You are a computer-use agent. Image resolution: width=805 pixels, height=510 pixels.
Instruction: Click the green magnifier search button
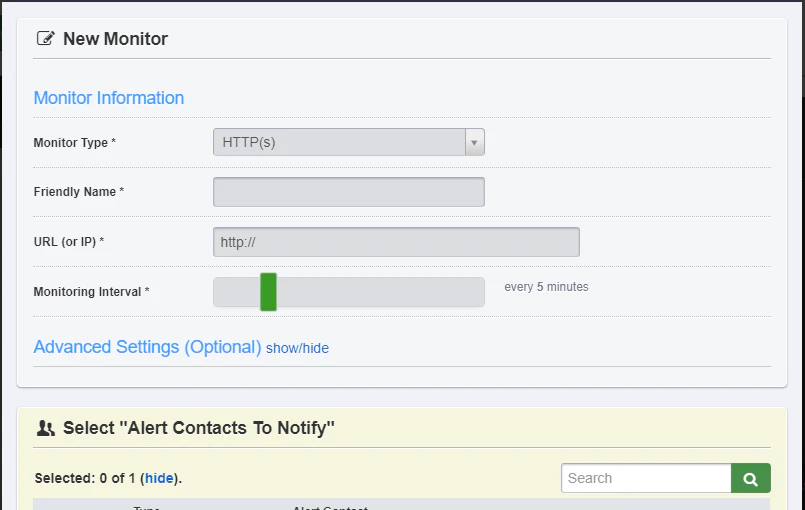(x=751, y=478)
